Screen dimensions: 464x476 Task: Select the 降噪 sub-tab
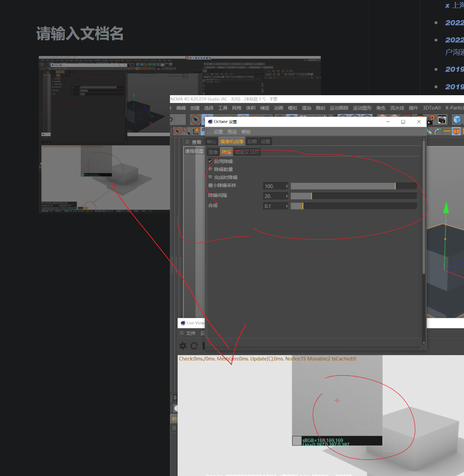pos(227,152)
